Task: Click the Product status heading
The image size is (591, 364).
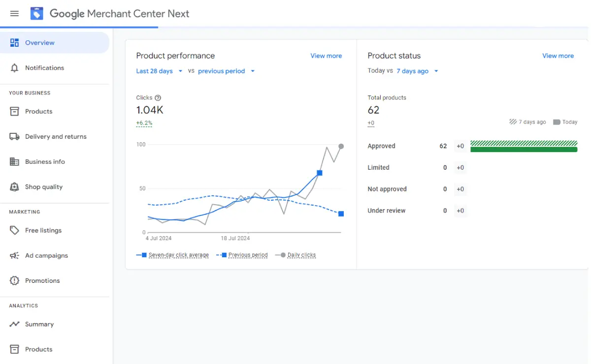Action: pyautogui.click(x=394, y=56)
